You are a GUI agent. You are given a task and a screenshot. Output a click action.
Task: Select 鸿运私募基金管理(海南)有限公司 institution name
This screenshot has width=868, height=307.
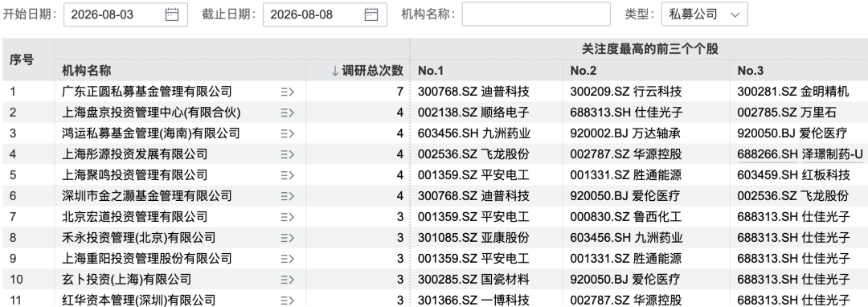coord(150,133)
